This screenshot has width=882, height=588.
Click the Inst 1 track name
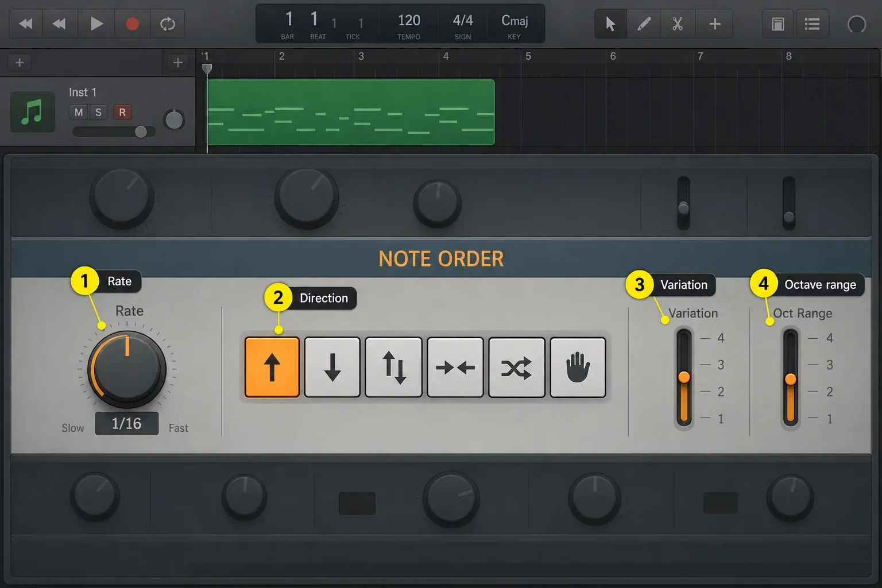(x=83, y=92)
